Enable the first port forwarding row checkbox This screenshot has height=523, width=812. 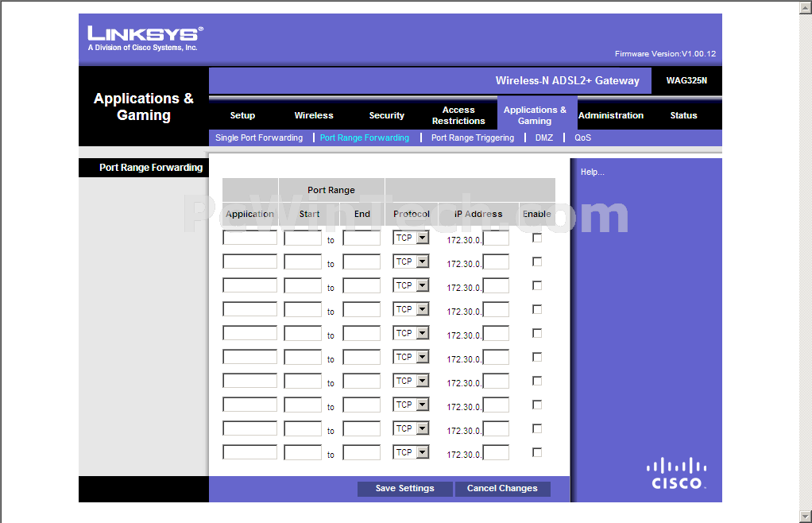click(x=537, y=238)
